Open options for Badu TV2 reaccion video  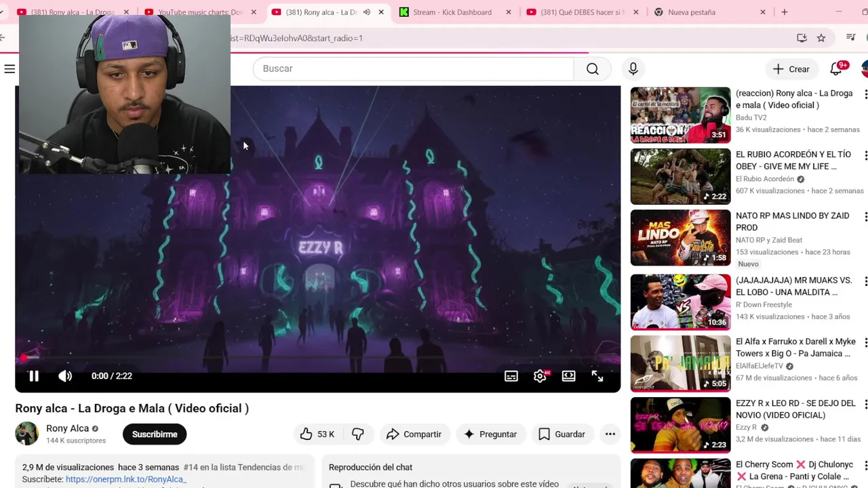(x=865, y=94)
